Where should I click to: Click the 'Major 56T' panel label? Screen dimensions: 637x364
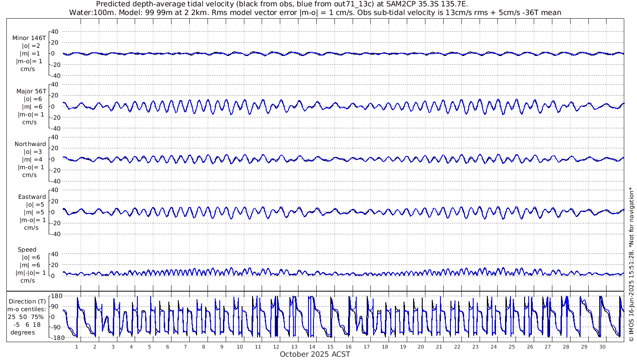pyautogui.click(x=29, y=91)
